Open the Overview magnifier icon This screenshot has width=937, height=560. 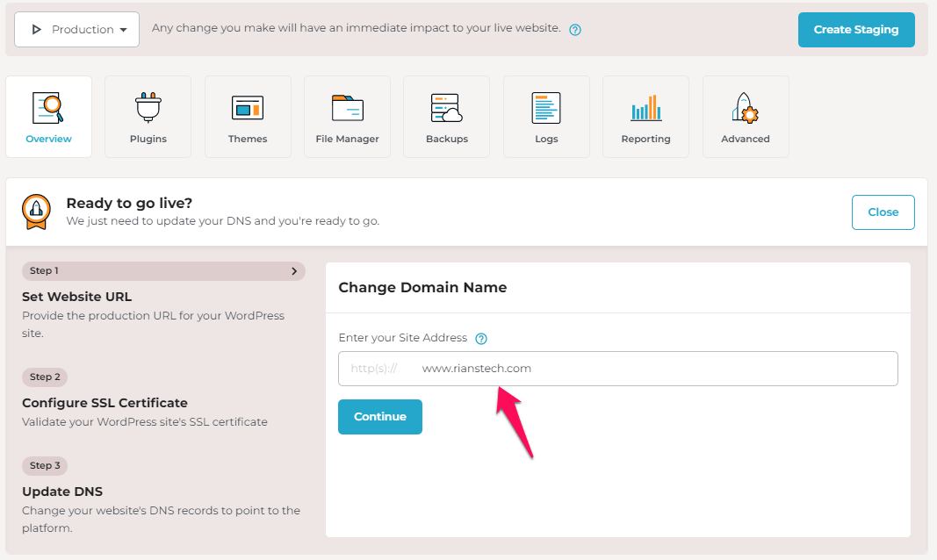(x=47, y=108)
